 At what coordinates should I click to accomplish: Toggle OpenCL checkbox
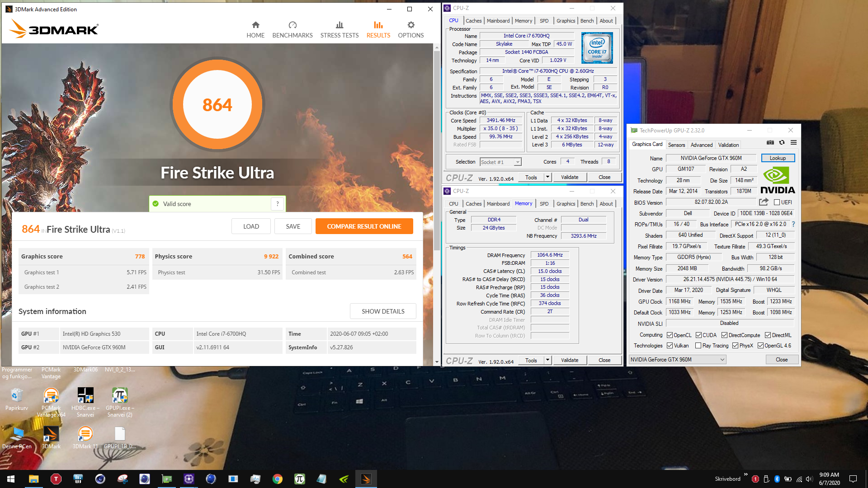(x=670, y=335)
